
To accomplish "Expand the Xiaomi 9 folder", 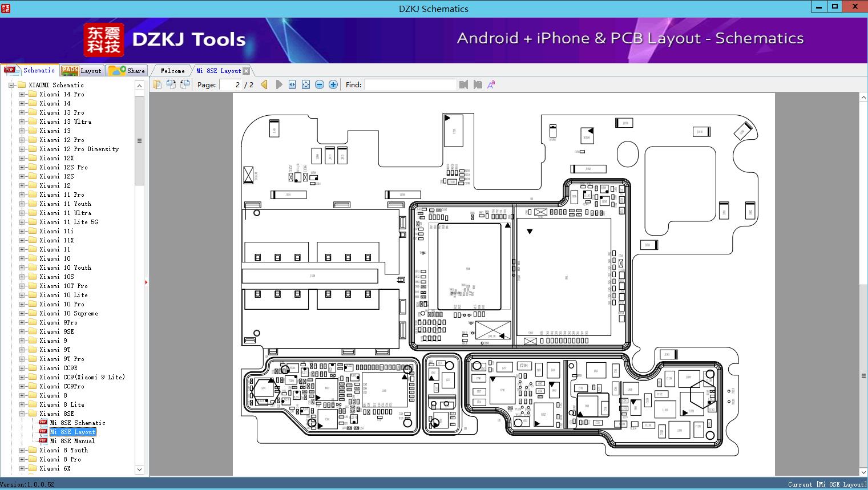I will point(22,341).
